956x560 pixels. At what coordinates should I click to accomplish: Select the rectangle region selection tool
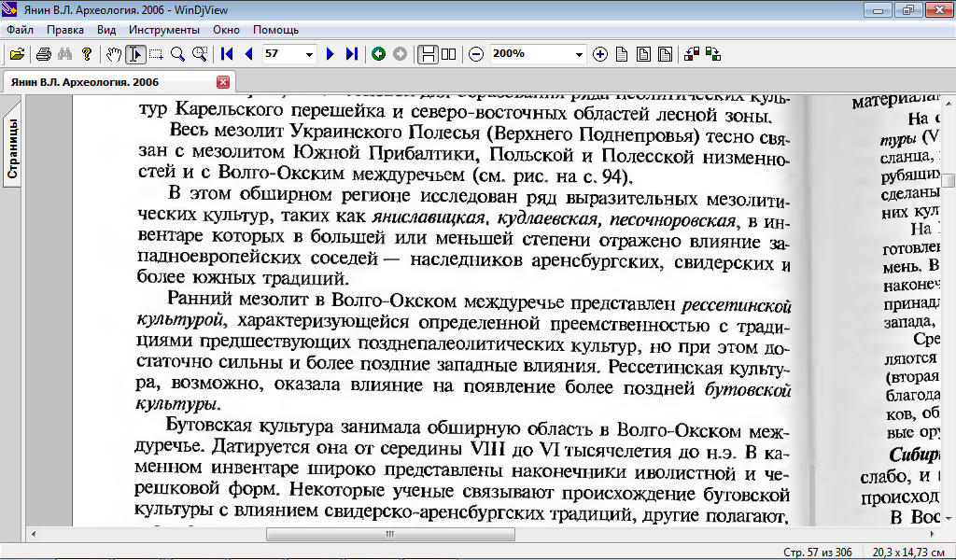click(156, 54)
